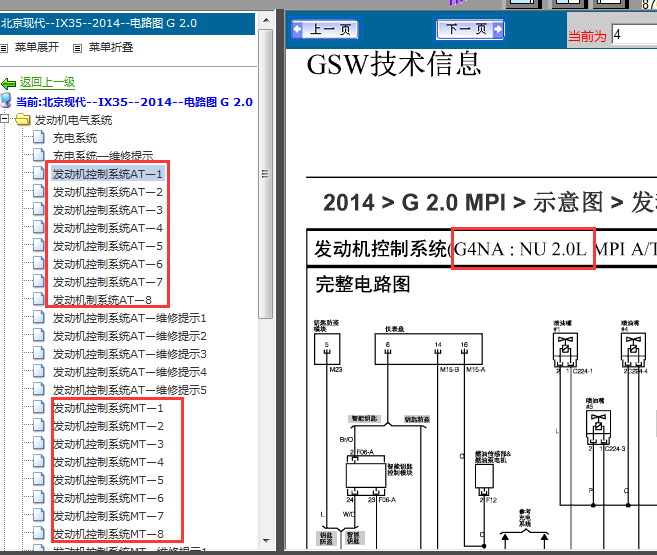The width and height of the screenshot is (657, 555).
Task: Open 发动机控制系统AT—维修提示1
Action: [129, 318]
